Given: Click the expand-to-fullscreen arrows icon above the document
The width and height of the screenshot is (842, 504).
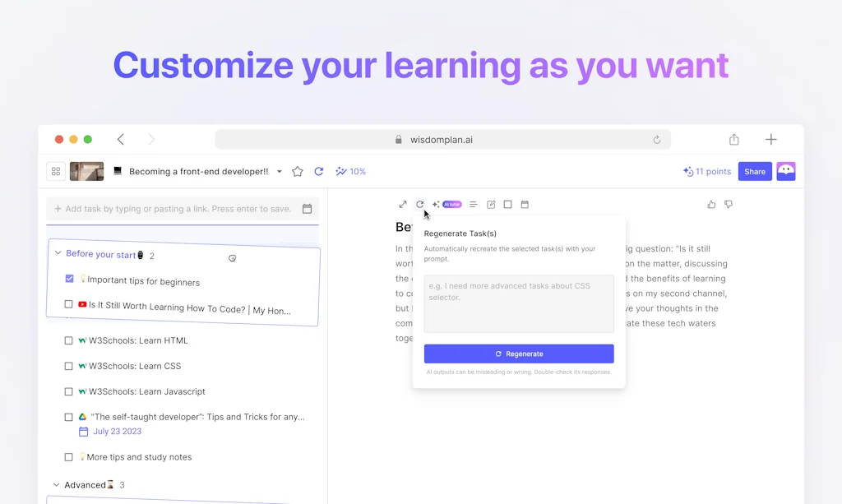Looking at the screenshot, I should tap(403, 204).
